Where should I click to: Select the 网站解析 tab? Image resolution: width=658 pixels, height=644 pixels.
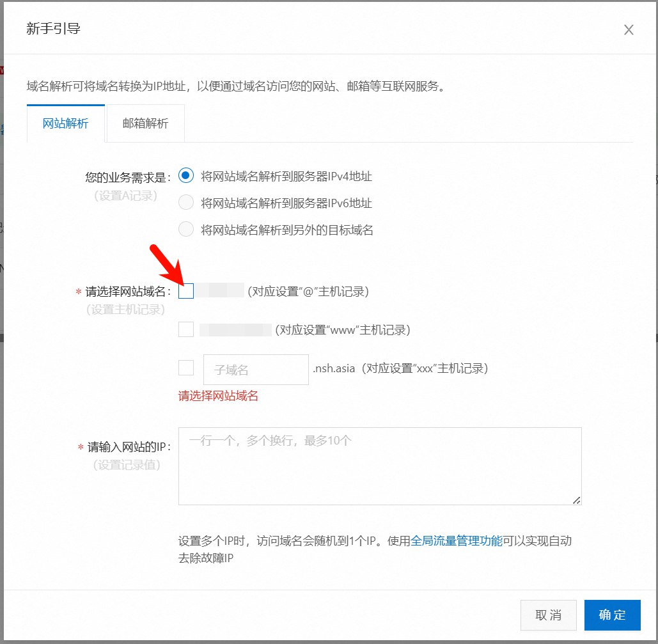pos(65,123)
